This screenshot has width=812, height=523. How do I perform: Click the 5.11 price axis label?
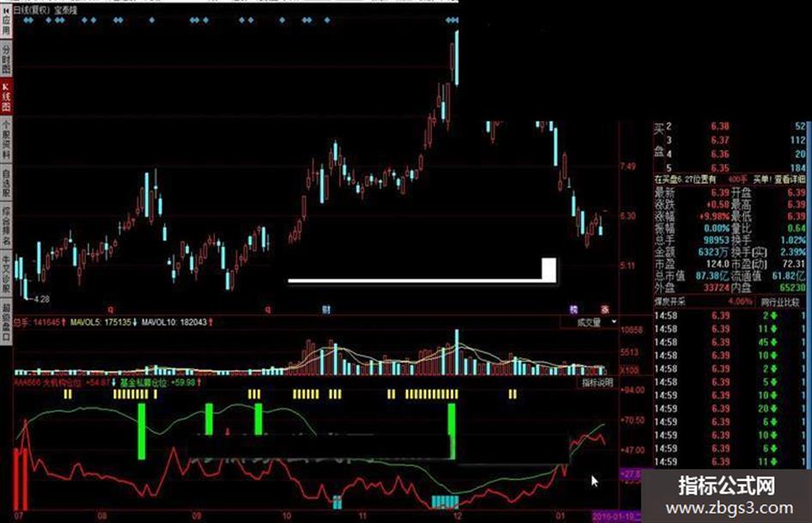(627, 265)
